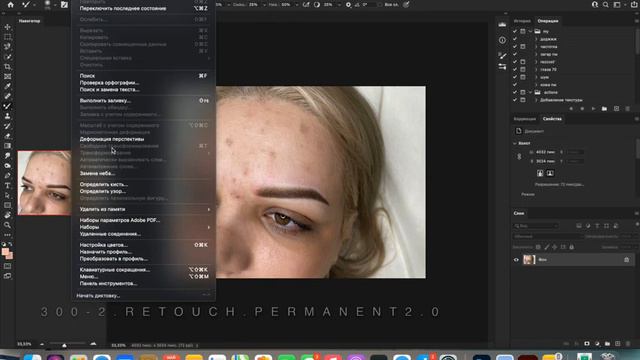Click the Home icon in options bar

tap(11, 4)
